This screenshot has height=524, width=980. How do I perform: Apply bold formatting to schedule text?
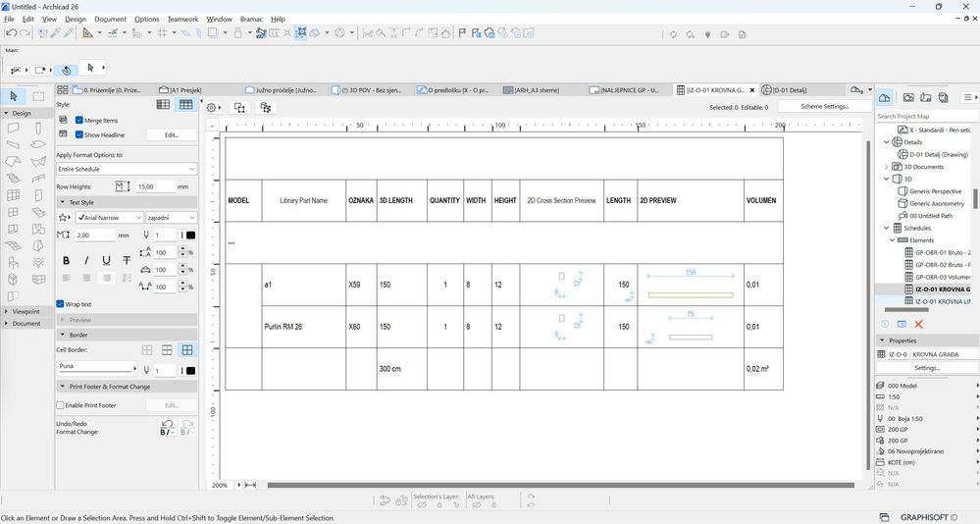tap(67, 260)
